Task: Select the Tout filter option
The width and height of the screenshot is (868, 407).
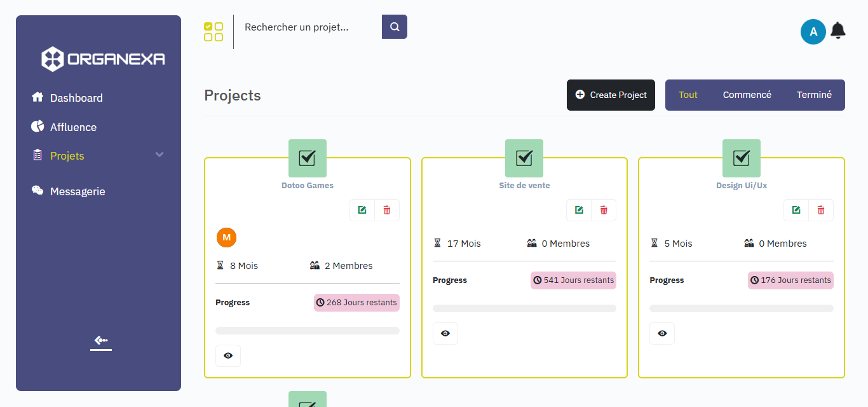Action: [688, 94]
